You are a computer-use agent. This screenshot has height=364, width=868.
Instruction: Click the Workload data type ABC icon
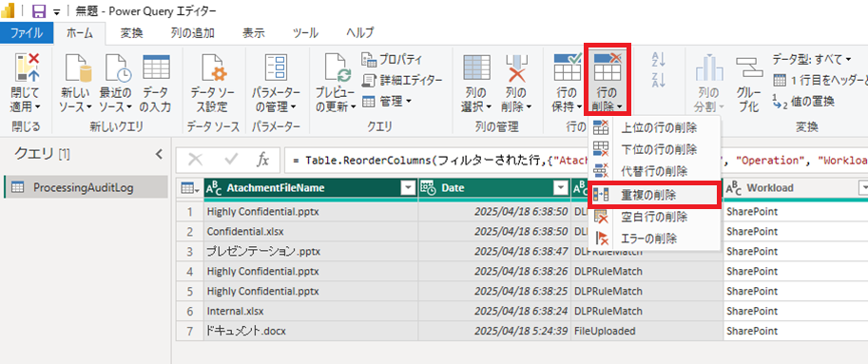click(734, 188)
